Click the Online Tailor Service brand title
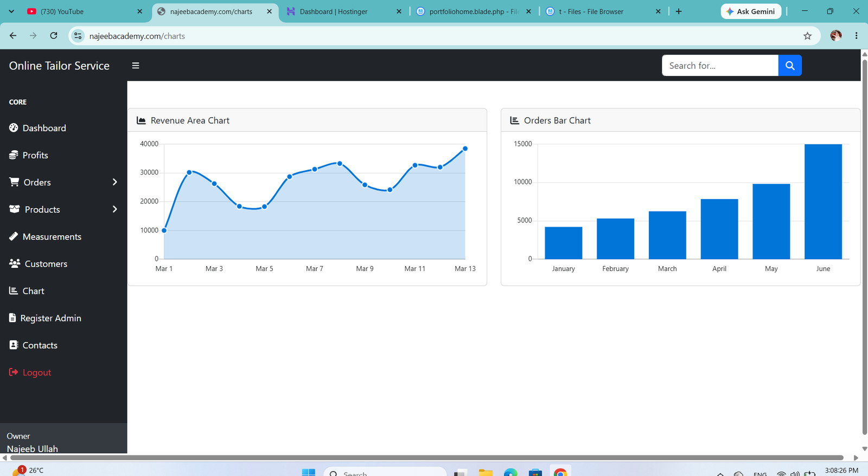Viewport: 868px width, 476px height. [59, 66]
